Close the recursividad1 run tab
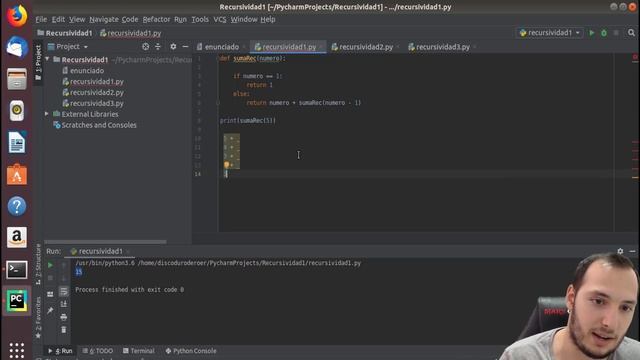The height and width of the screenshot is (360, 640). point(128,251)
